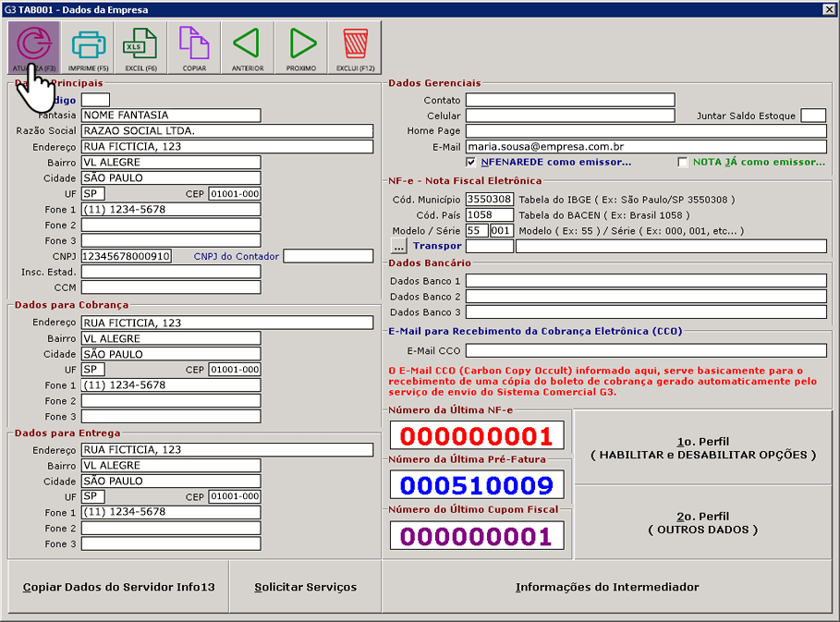The image size is (840, 622).
Task: Click the Solicitar Serviços button
Action: (x=305, y=587)
